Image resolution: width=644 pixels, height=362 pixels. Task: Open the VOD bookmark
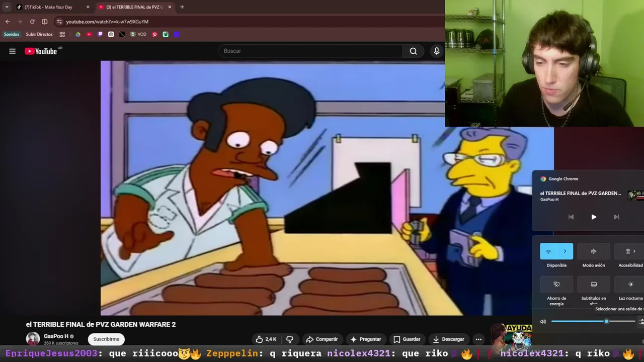[x=138, y=34]
